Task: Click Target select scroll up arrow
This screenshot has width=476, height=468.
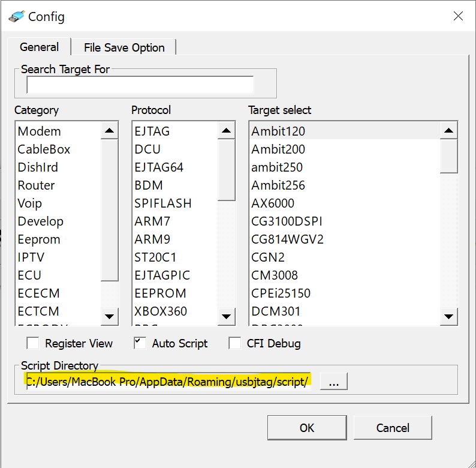Action: click(x=449, y=131)
